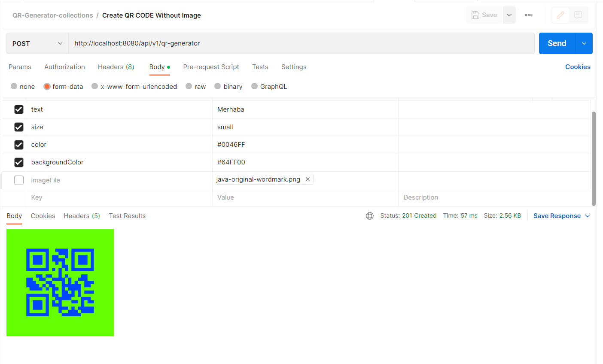Open the Test Results tab

[x=127, y=216]
